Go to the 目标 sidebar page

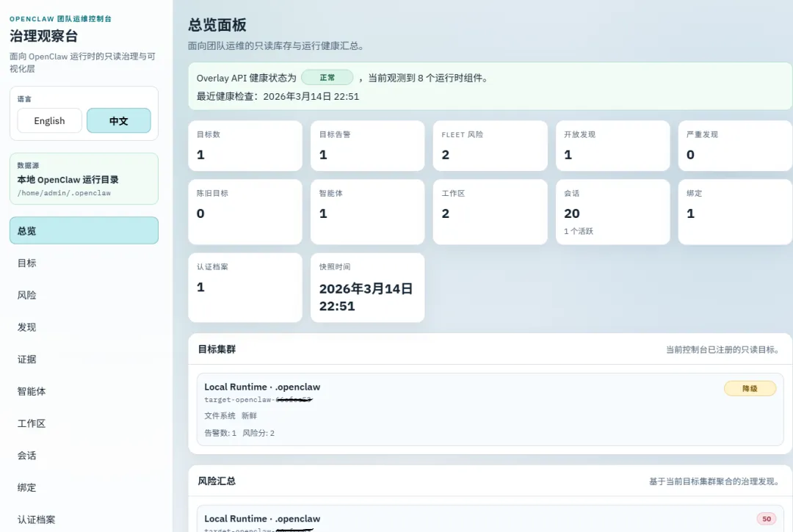(84, 263)
